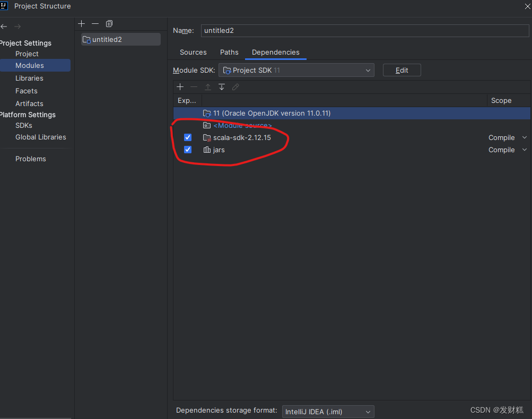Click the module Name input field
Image resolution: width=532 pixels, height=419 pixels.
point(365,31)
